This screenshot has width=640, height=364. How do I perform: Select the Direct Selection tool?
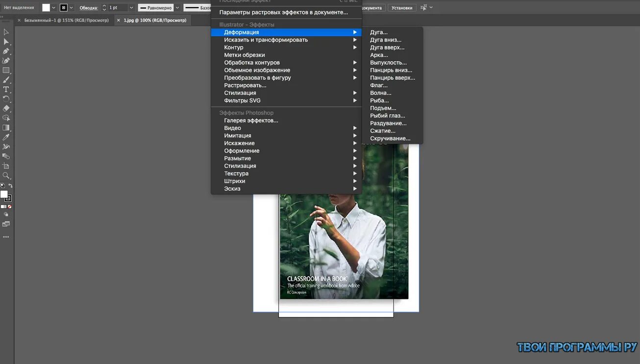[6, 42]
